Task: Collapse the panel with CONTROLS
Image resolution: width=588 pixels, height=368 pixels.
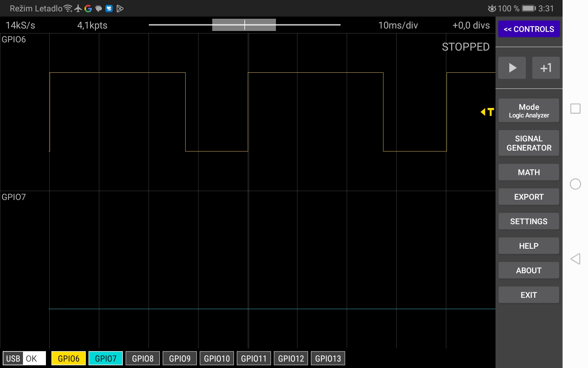Action: click(529, 29)
